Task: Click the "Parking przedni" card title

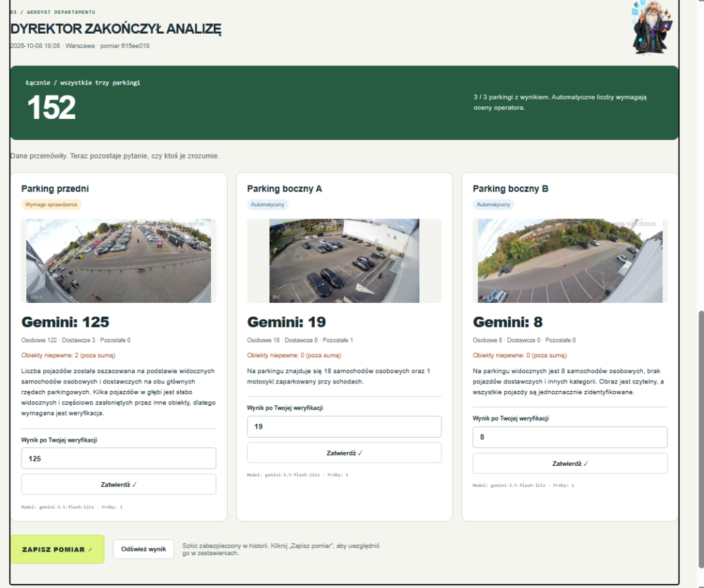Action: click(x=55, y=189)
